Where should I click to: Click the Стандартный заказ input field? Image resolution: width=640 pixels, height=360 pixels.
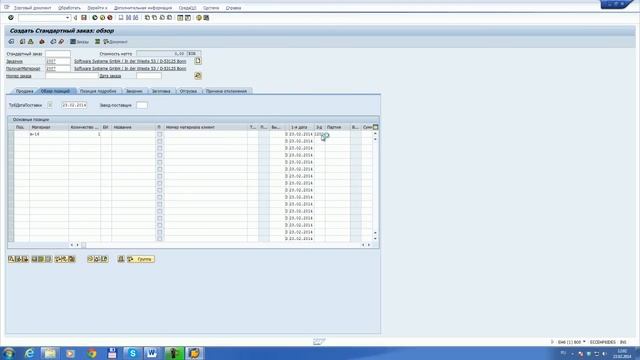pos(58,53)
